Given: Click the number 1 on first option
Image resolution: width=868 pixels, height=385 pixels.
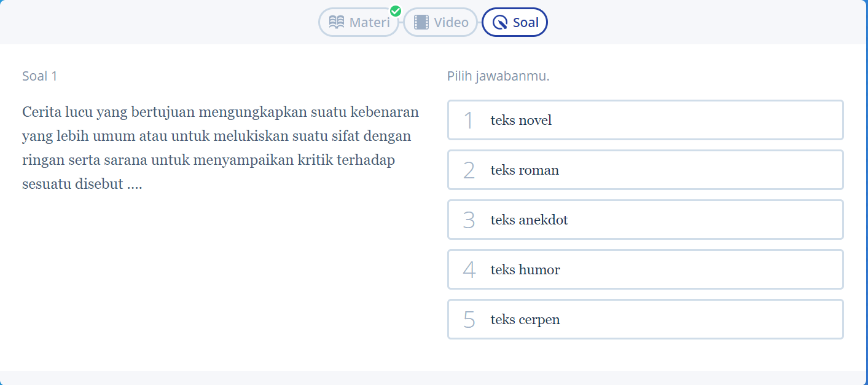Looking at the screenshot, I should [x=469, y=121].
